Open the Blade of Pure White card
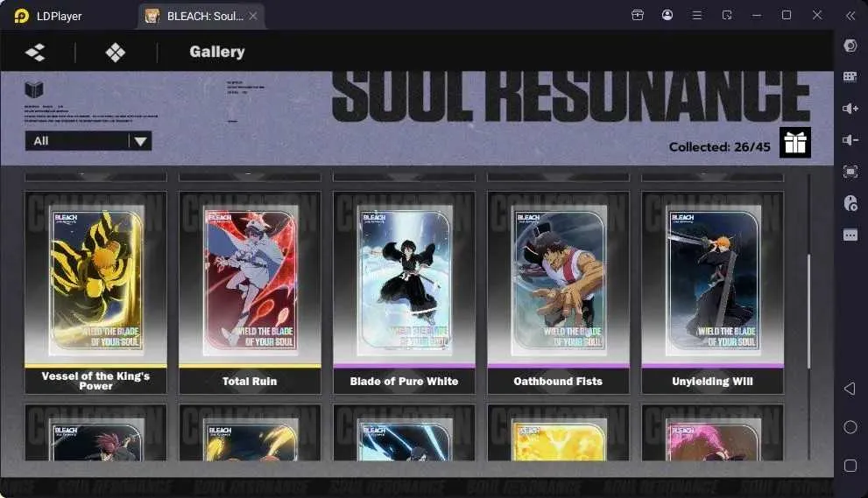868x498 pixels. tap(404, 292)
